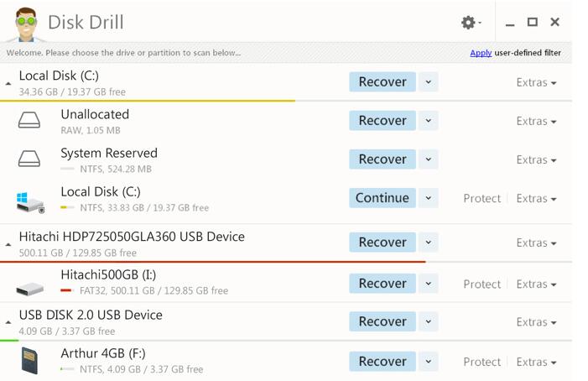
Task: Select the System Reserved drive icon
Action: tap(29, 159)
